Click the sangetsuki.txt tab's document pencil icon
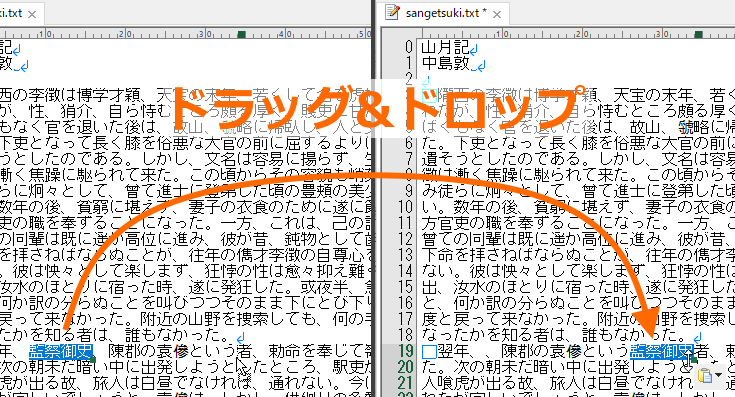The image size is (735, 397). tap(392, 13)
